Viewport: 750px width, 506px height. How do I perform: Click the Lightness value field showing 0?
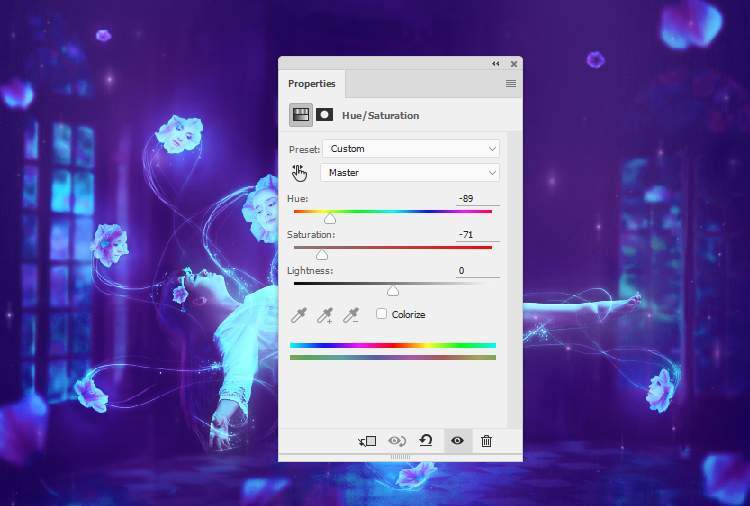[x=478, y=271]
